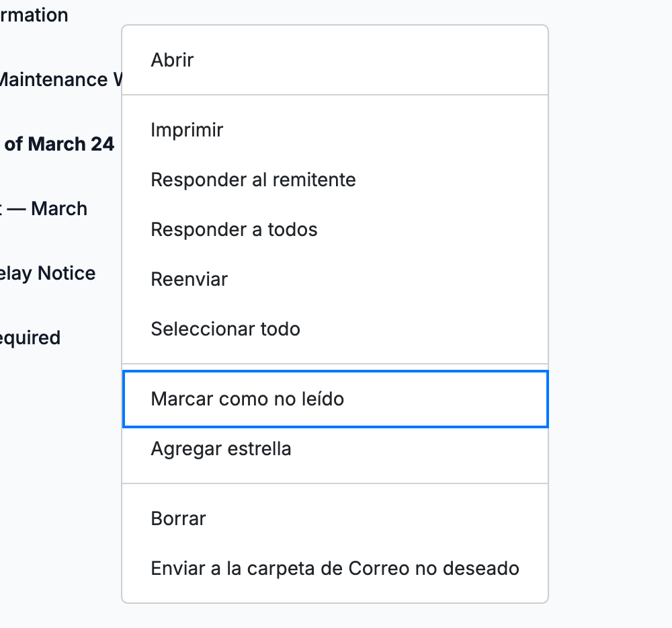The image size is (672, 628).
Task: Pick Responder al remitente option
Action: tap(335, 180)
